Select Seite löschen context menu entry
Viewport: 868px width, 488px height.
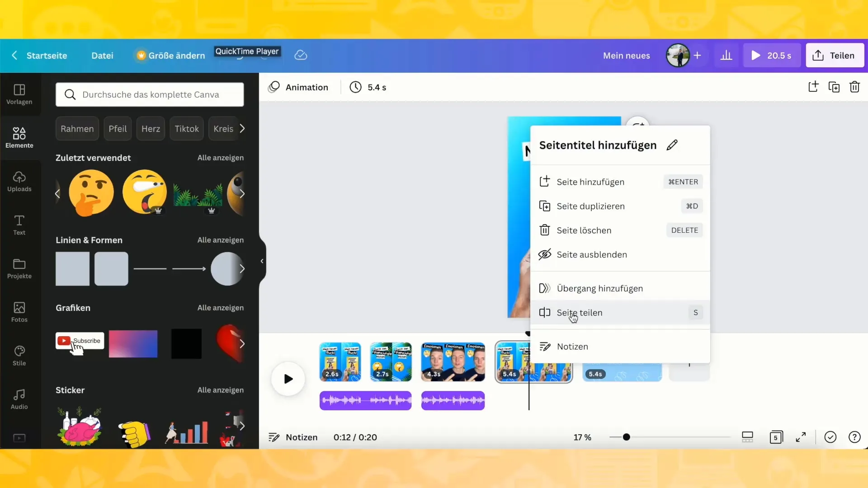584,230
